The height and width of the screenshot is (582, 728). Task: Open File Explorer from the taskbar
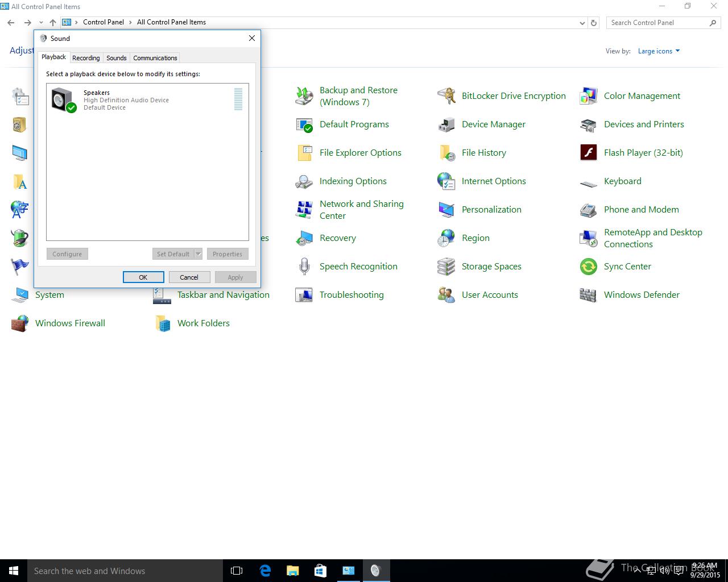click(292, 571)
